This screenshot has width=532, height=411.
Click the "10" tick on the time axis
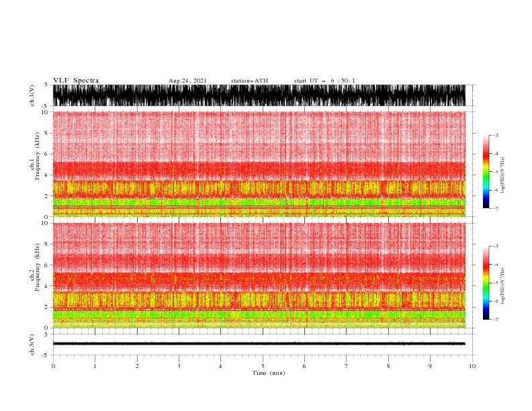click(x=472, y=366)
